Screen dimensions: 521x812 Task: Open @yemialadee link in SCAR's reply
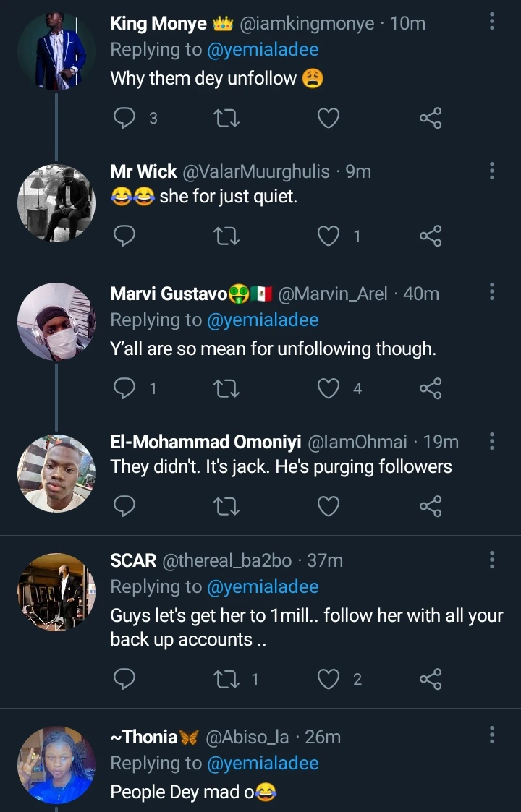(x=263, y=586)
